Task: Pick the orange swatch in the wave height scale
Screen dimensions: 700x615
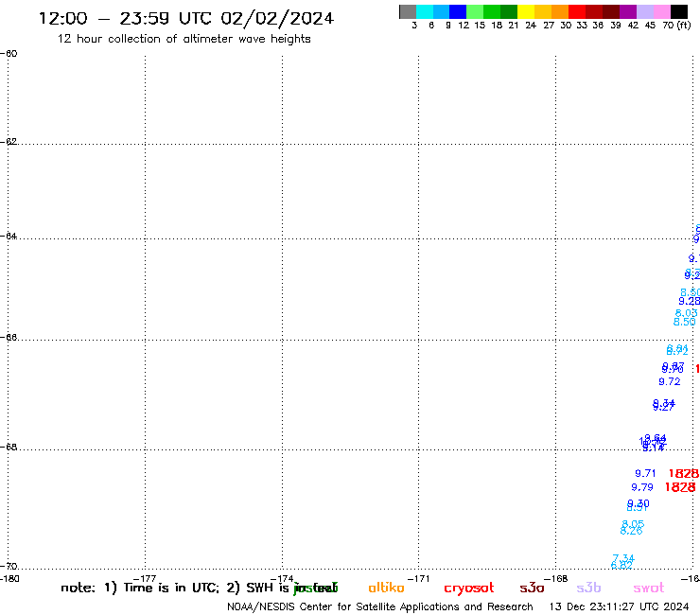Action: (559, 11)
